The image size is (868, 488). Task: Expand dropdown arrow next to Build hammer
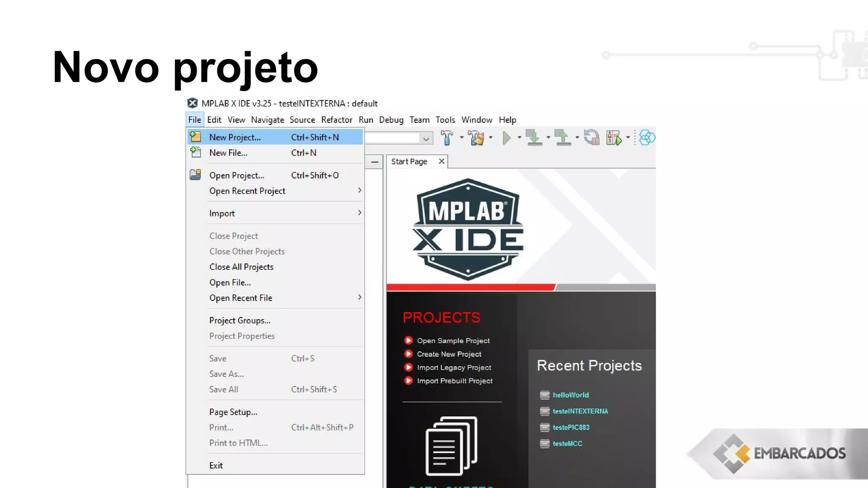[462, 137]
